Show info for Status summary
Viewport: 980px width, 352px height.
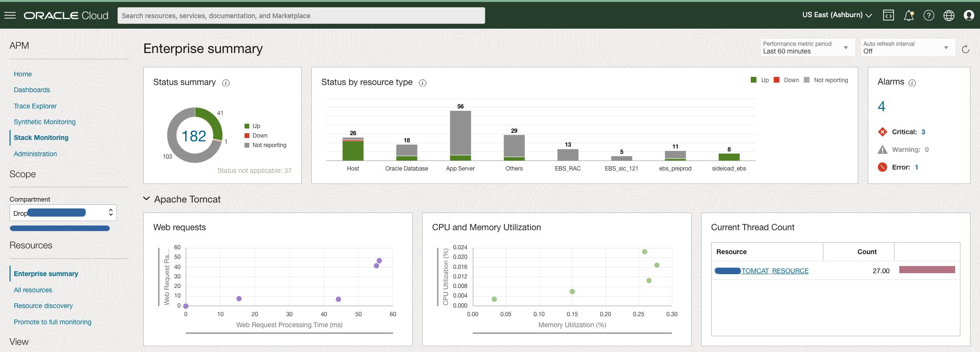tap(226, 83)
